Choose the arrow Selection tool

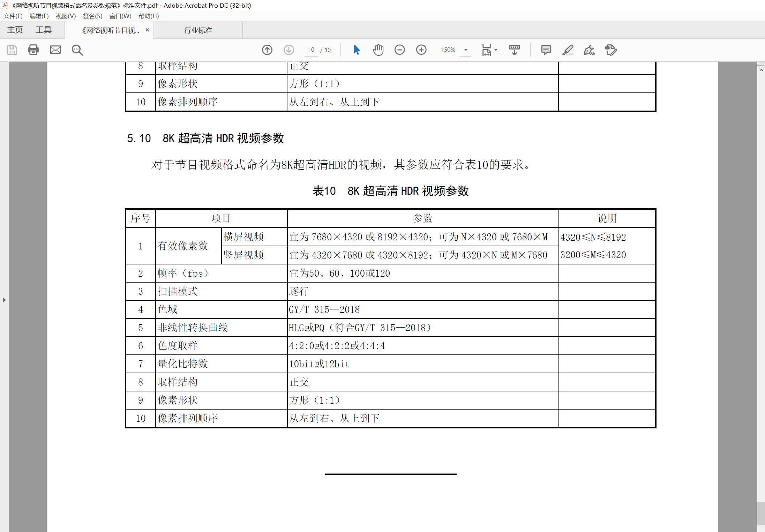[356, 50]
